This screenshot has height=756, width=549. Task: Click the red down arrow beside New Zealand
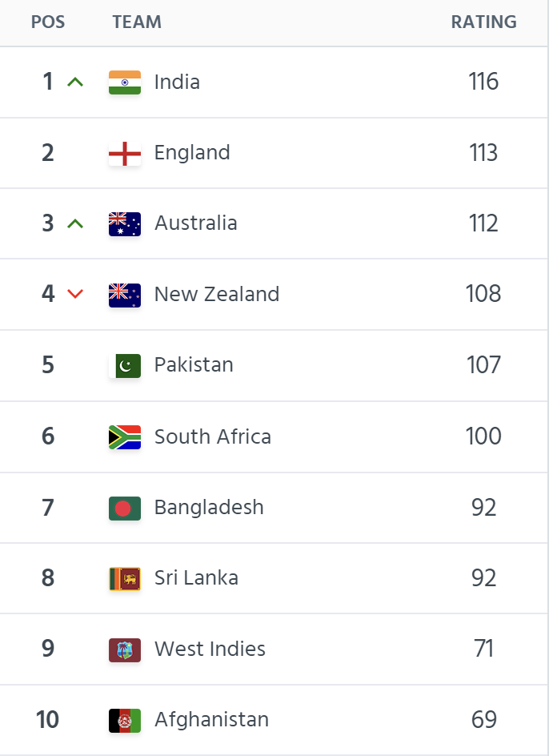point(75,294)
